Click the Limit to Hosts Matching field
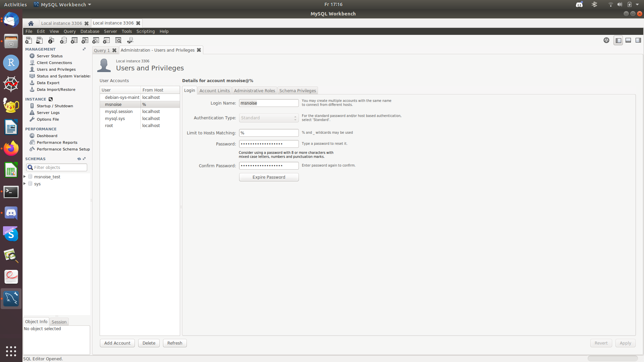Image resolution: width=644 pixels, height=362 pixels. (269, 133)
